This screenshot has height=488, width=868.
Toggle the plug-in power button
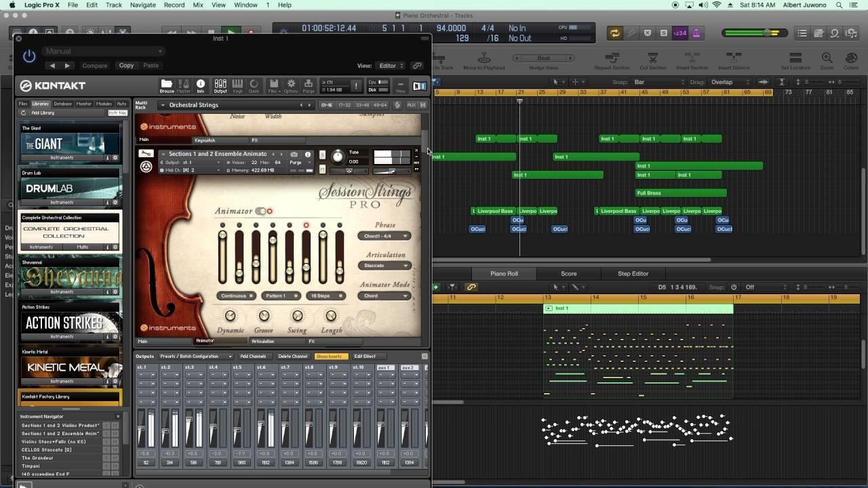29,56
